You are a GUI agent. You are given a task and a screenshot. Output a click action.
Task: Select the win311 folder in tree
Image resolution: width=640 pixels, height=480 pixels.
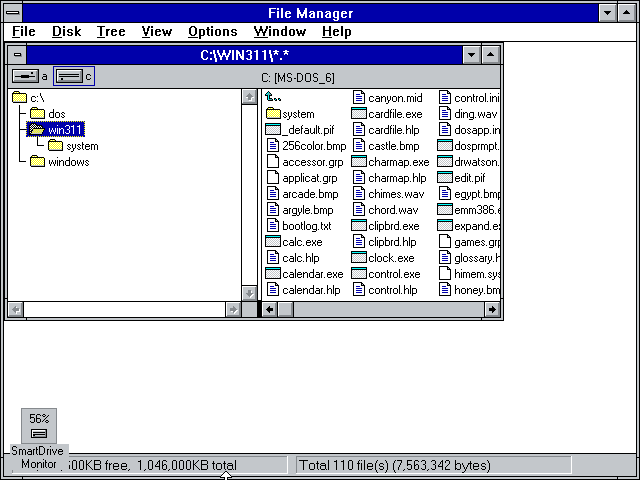pos(56,129)
